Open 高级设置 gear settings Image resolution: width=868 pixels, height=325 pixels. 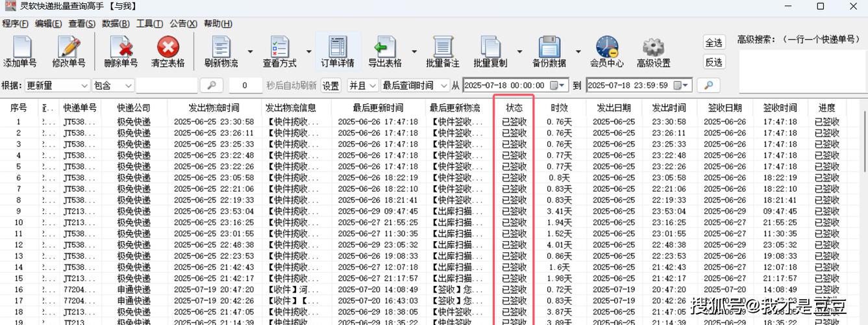[x=653, y=49]
